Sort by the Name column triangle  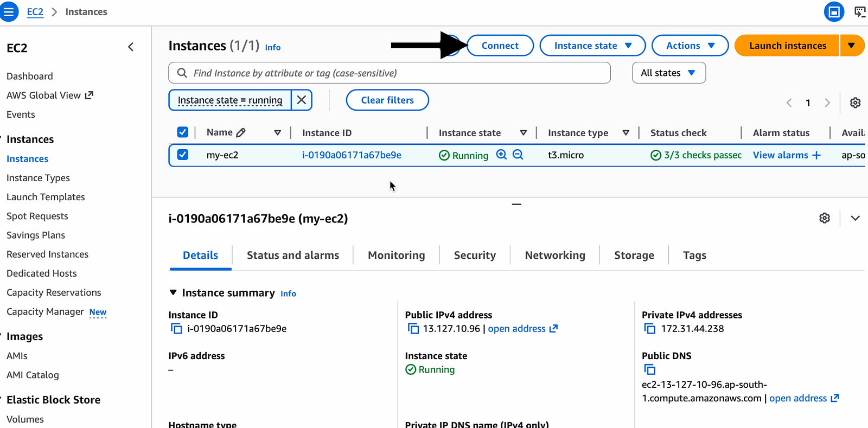(x=277, y=133)
